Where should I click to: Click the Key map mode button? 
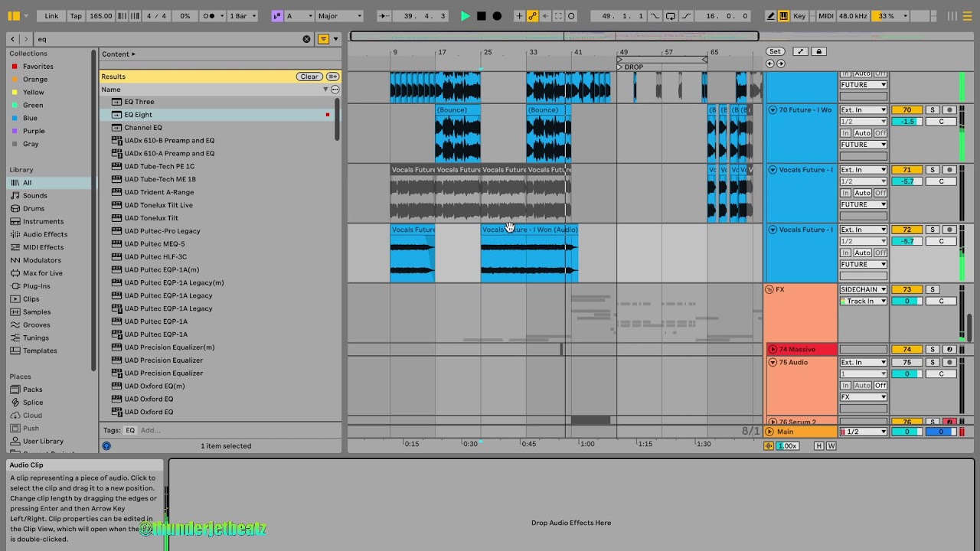pyautogui.click(x=799, y=15)
